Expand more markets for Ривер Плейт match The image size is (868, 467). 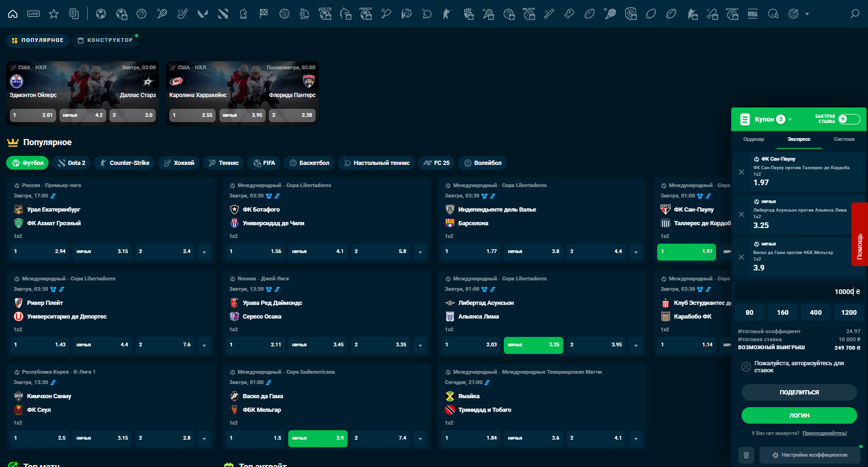204,345
